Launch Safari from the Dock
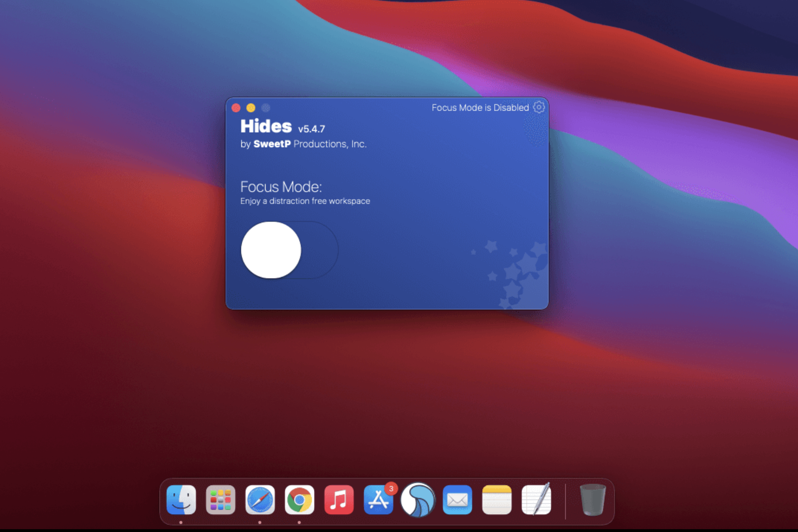 click(x=260, y=500)
